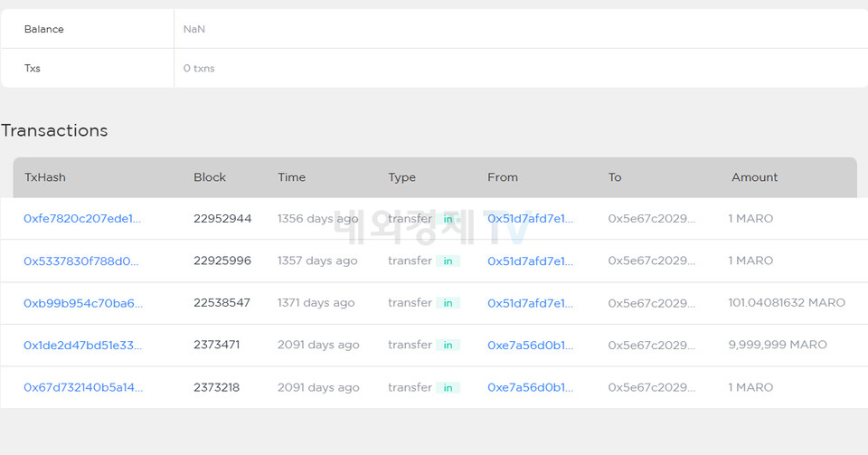Click the NaN balance value
This screenshot has height=455, width=868.
193,29
